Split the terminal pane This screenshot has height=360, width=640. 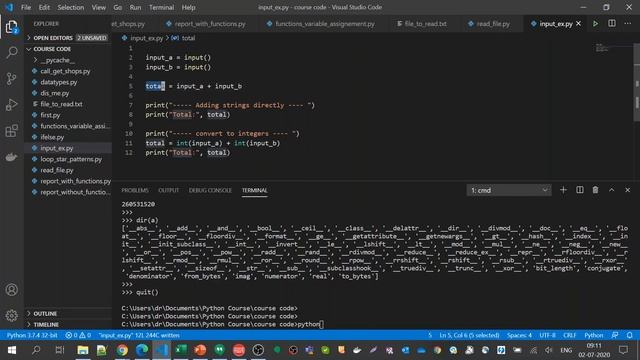580,190
